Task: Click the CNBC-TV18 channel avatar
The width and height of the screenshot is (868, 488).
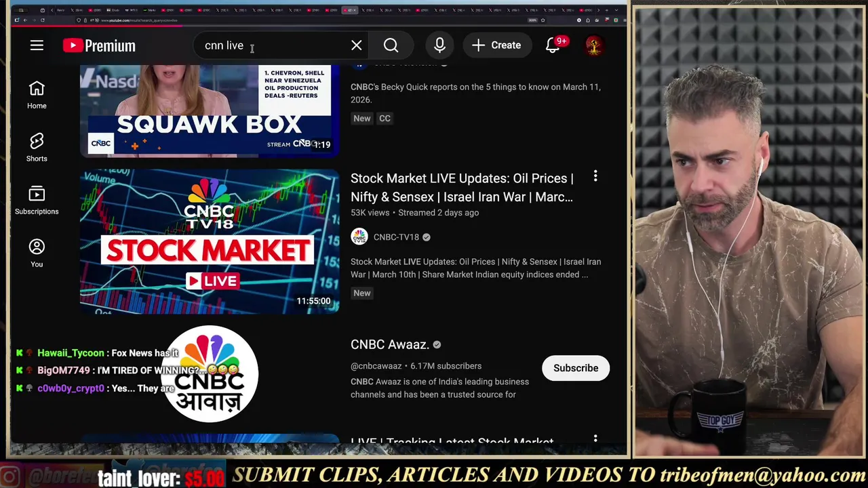Action: pyautogui.click(x=359, y=237)
